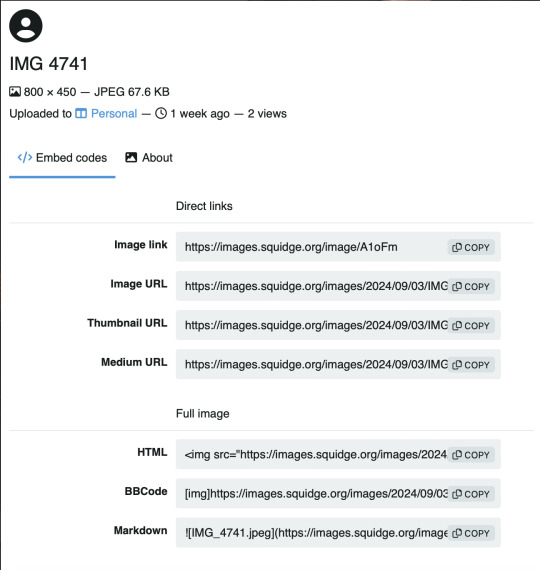Click the Image URL text field
Viewport: 540px width, 570px height.
click(338, 286)
